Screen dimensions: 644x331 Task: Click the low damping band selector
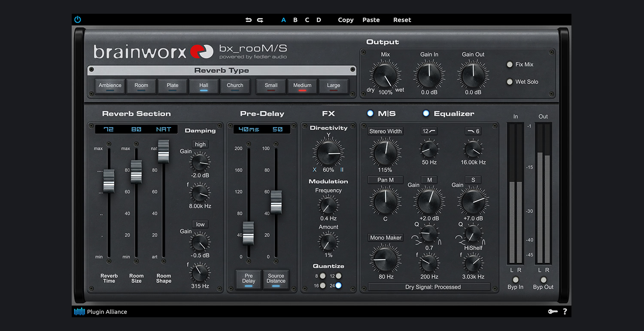pos(200,224)
